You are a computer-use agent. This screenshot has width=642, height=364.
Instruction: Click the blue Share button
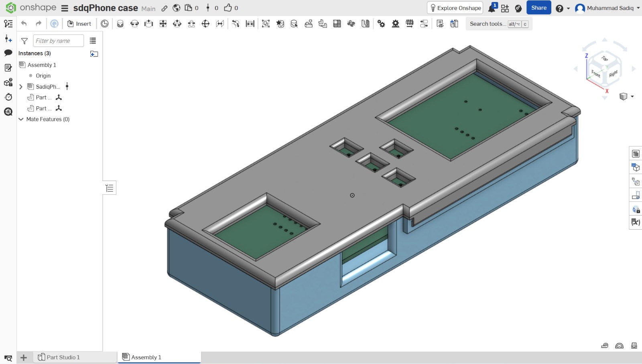(x=538, y=8)
